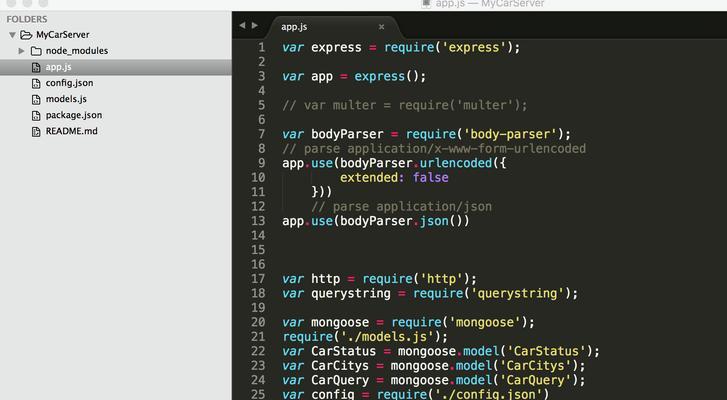Click urlencoded method on line 9
The image size is (727, 400).
[456, 163]
